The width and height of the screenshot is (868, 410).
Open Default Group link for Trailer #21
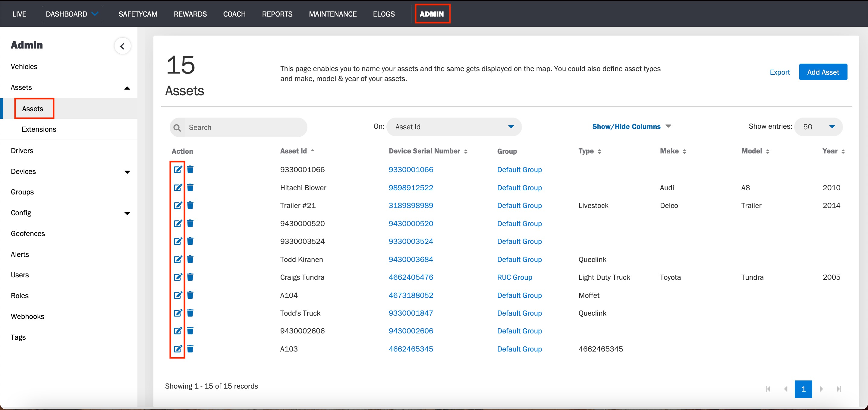point(519,205)
